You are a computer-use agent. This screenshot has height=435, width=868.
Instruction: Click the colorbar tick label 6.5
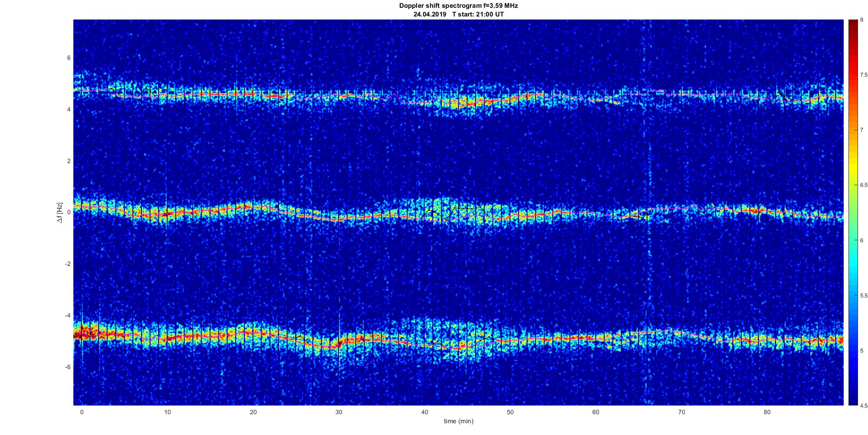(864, 185)
